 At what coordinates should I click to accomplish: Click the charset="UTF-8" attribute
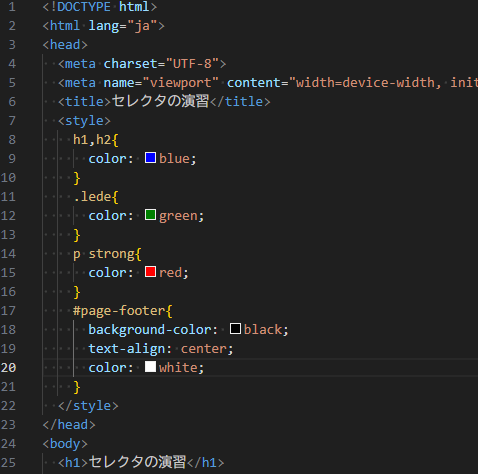pyautogui.click(x=161, y=64)
